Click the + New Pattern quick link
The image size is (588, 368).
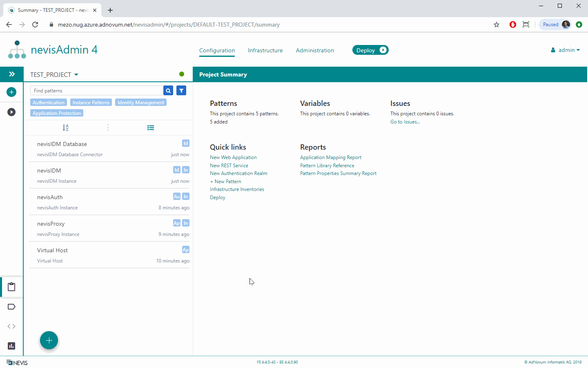click(x=225, y=182)
